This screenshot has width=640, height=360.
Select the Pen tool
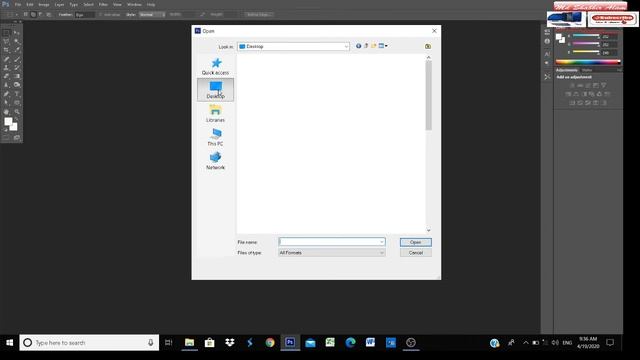coord(6,94)
